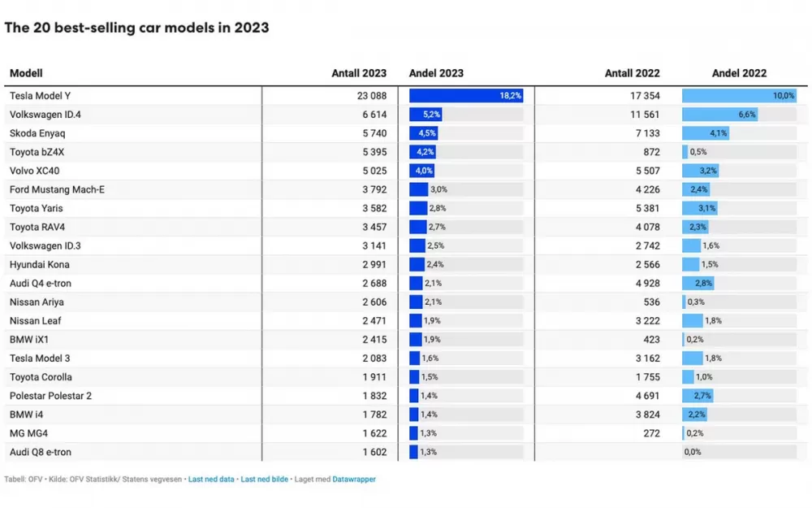Click the 2,7% light-blue bar for Polestar 2

point(698,396)
